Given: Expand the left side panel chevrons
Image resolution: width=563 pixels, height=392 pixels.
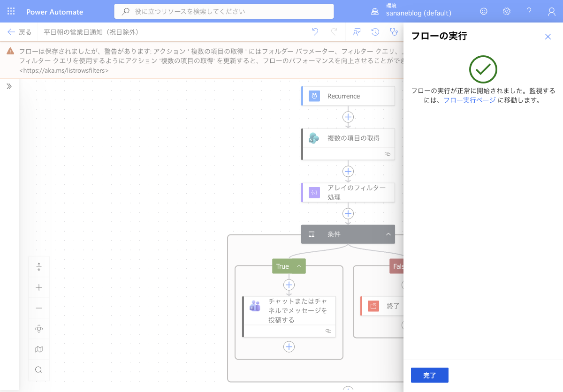Looking at the screenshot, I should pyautogui.click(x=9, y=86).
